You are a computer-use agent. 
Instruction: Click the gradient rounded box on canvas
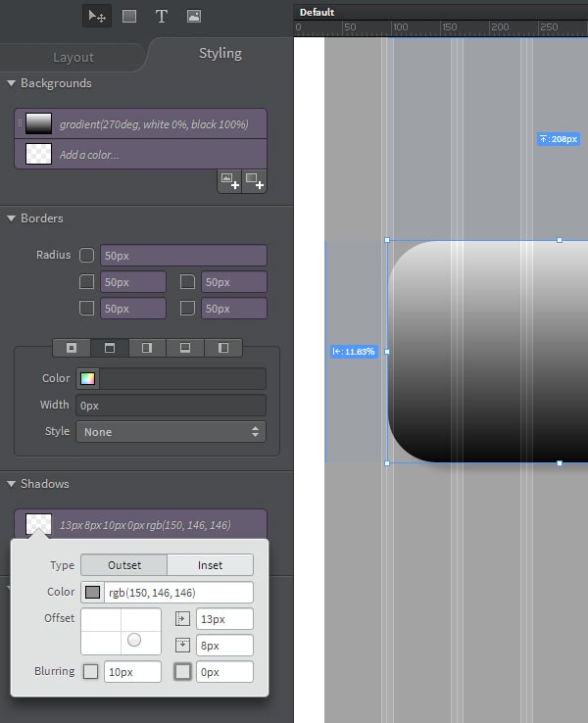click(488, 352)
